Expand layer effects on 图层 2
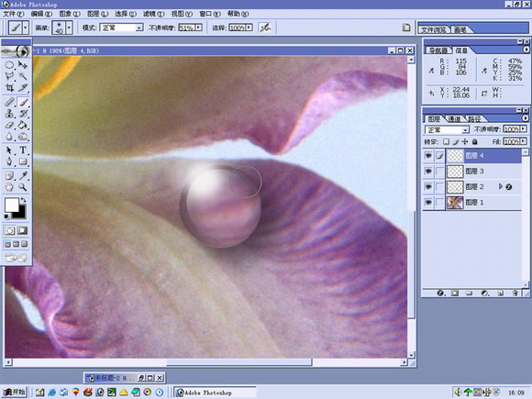The image size is (532, 399). 500,186
